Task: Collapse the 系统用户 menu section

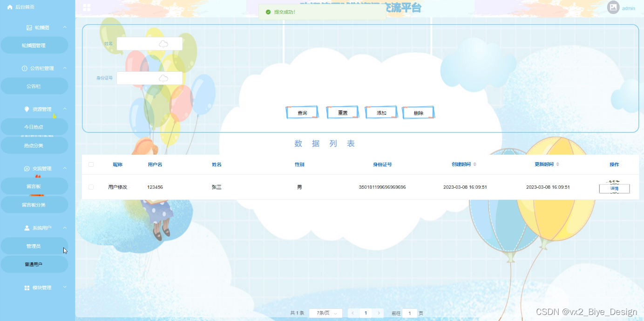Action: pyautogui.click(x=65, y=228)
